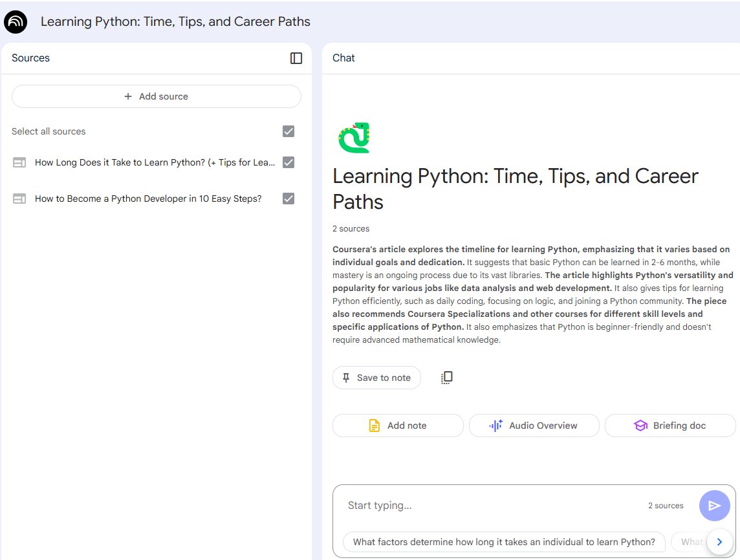Toggle the Select all sources checkbox
Viewport: 740px width, 560px height.
pos(288,131)
